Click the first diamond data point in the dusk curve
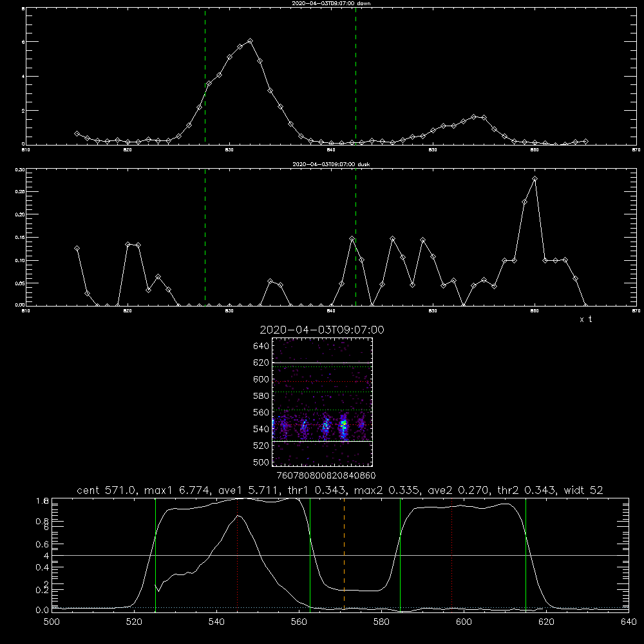The height and width of the screenshot is (644, 644). coord(77,249)
